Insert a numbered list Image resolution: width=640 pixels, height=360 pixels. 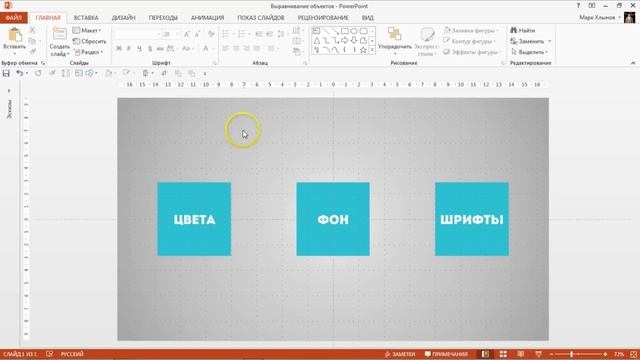pyautogui.click(x=242, y=34)
